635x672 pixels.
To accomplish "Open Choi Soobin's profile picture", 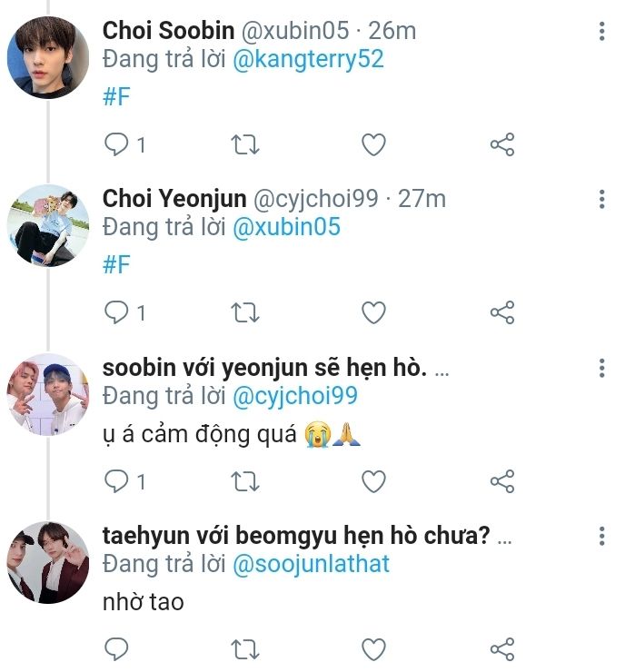I will click(47, 59).
